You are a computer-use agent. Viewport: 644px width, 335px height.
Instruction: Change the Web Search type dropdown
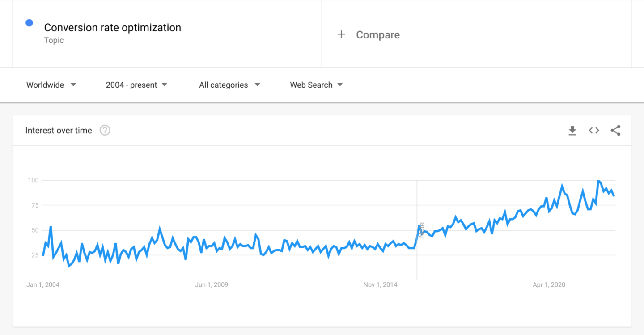click(x=316, y=85)
